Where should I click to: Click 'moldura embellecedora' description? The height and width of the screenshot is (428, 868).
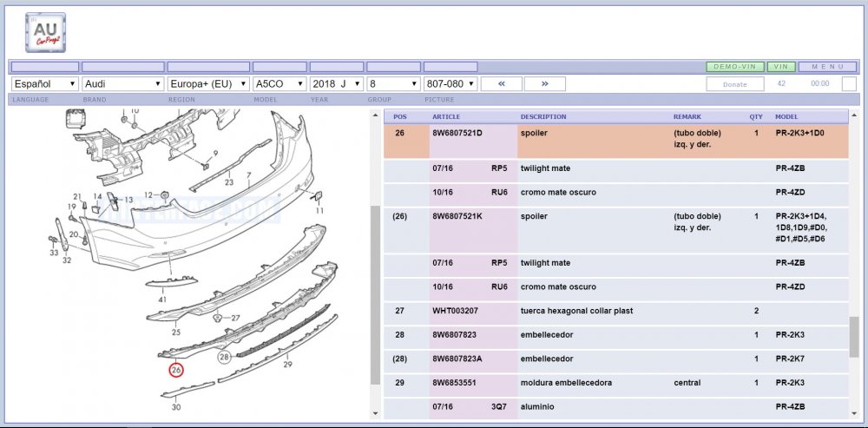[x=566, y=383]
